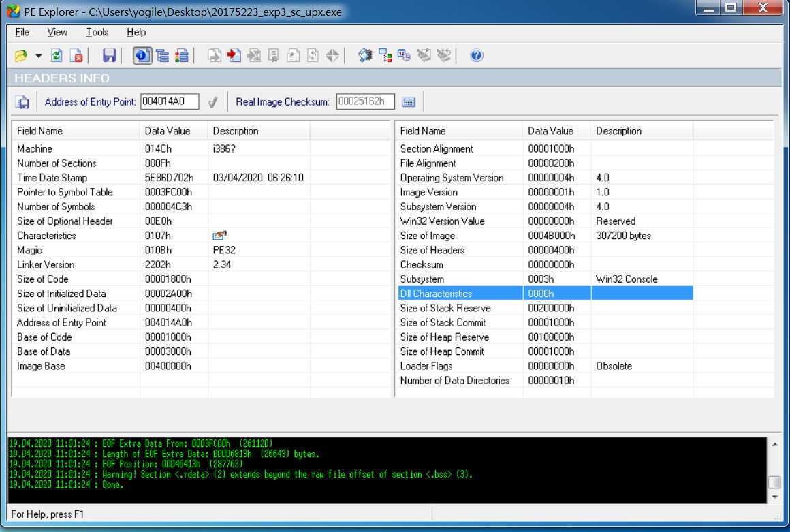Click the blue Help question mark icon
Image resolution: width=790 pixels, height=532 pixels.
pyautogui.click(x=477, y=56)
